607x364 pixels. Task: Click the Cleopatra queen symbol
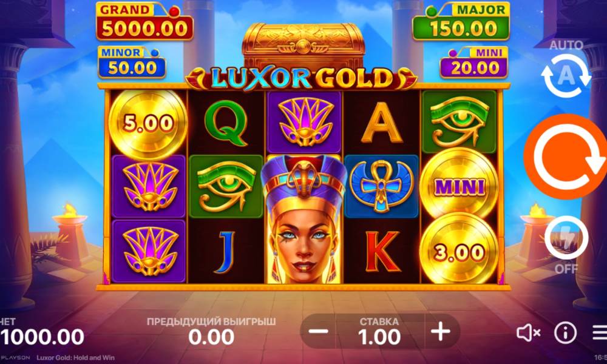tap(303, 218)
